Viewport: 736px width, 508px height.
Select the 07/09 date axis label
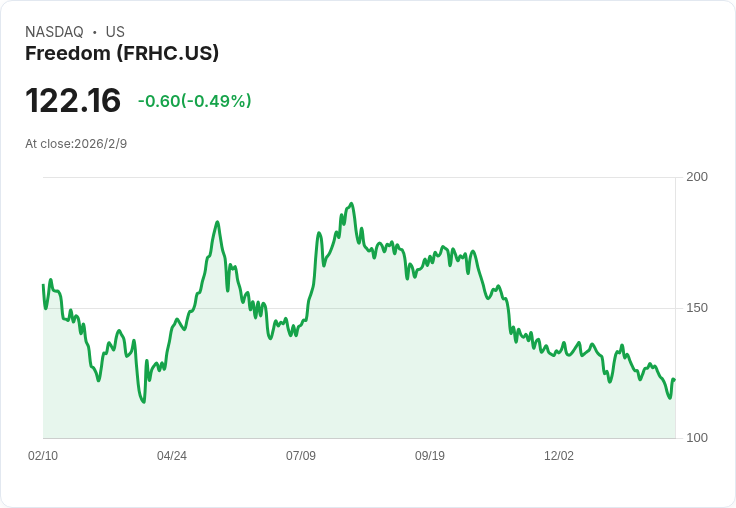[x=301, y=456]
